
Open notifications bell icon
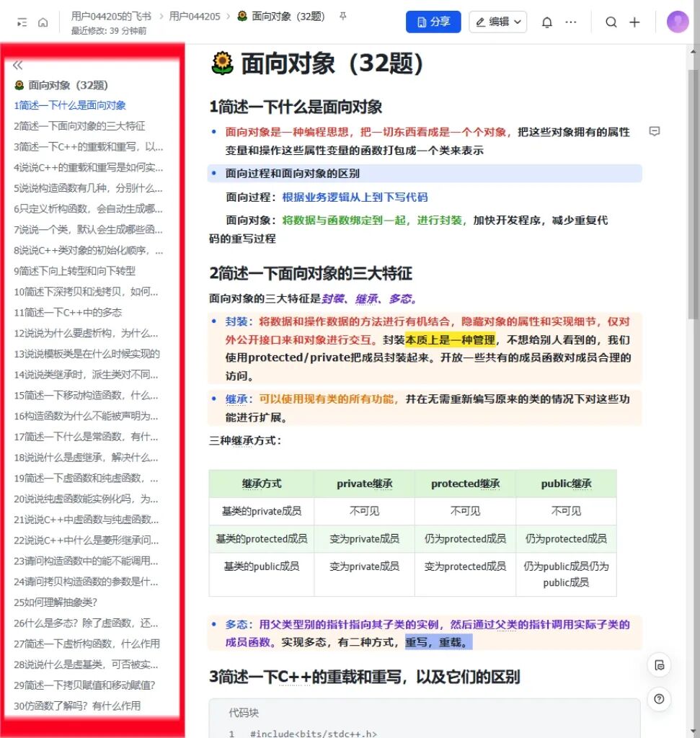point(546,22)
